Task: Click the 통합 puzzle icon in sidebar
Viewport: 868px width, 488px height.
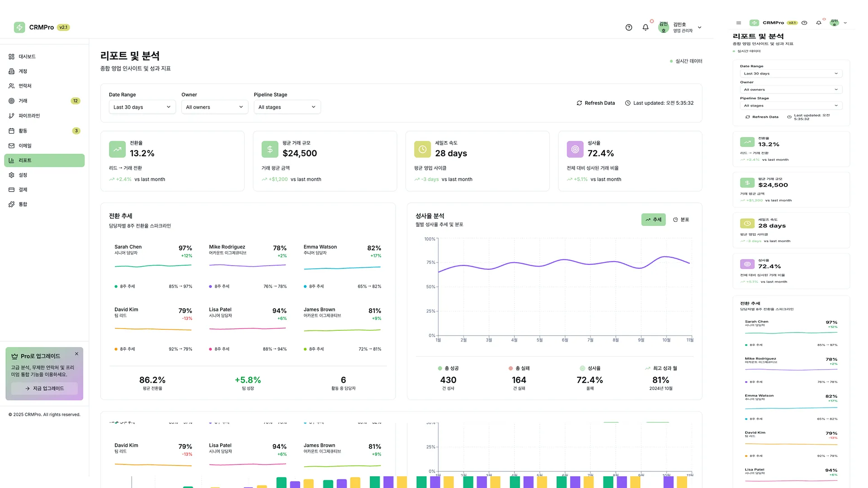Action: point(11,204)
